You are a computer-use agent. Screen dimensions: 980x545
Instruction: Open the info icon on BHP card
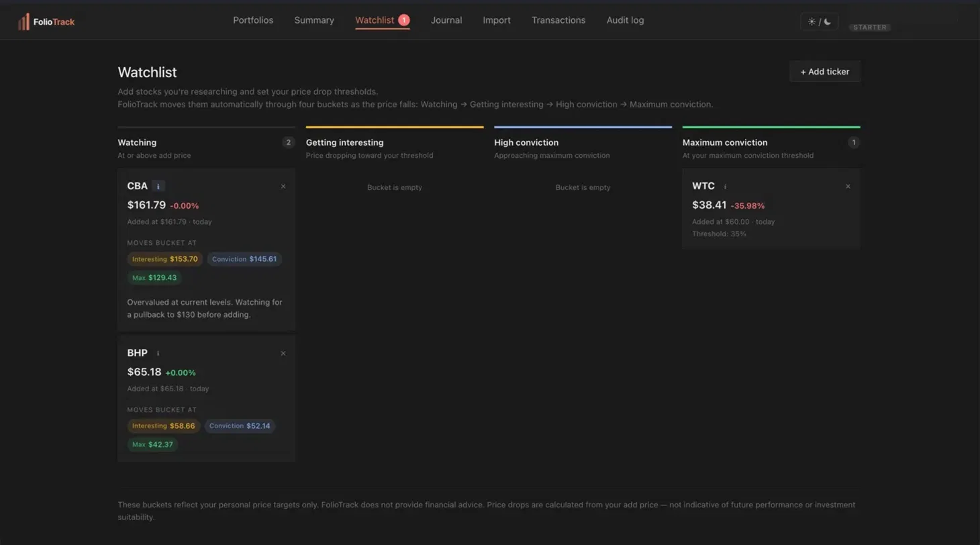tap(158, 353)
